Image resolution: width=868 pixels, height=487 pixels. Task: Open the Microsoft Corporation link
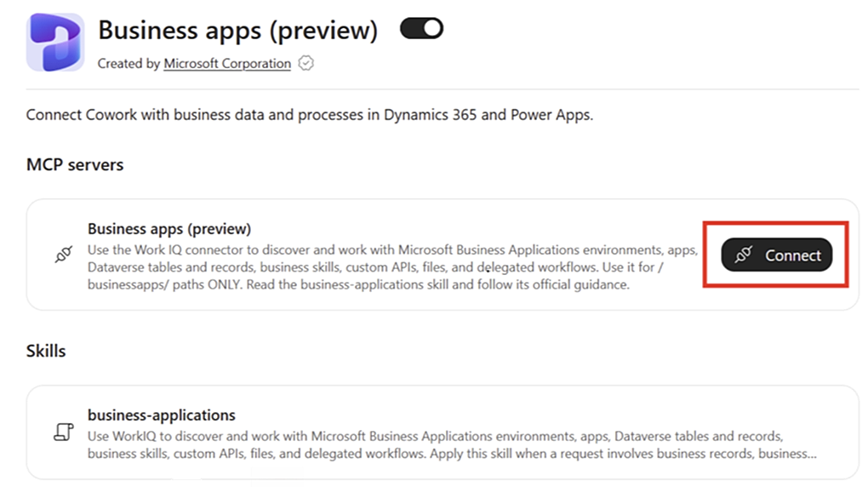click(227, 64)
